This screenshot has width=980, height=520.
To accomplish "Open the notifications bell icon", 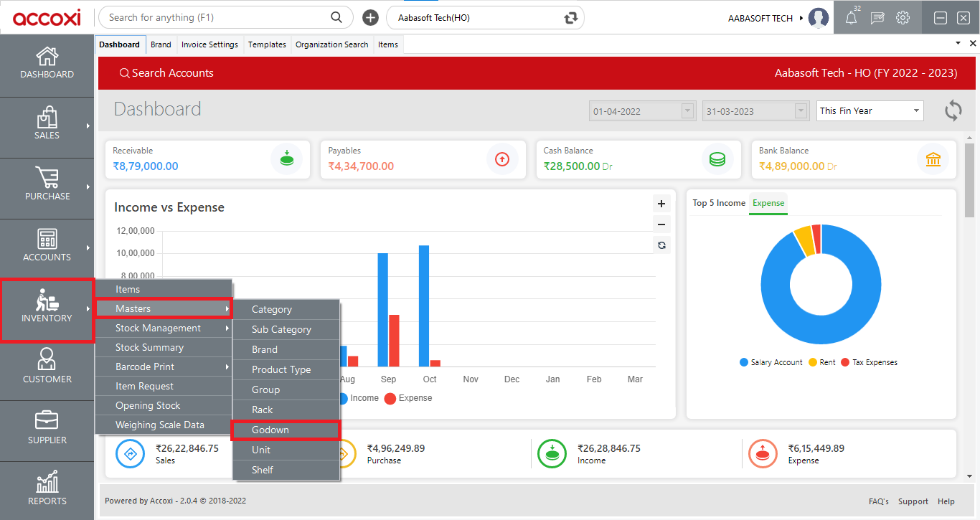I will pyautogui.click(x=852, y=18).
